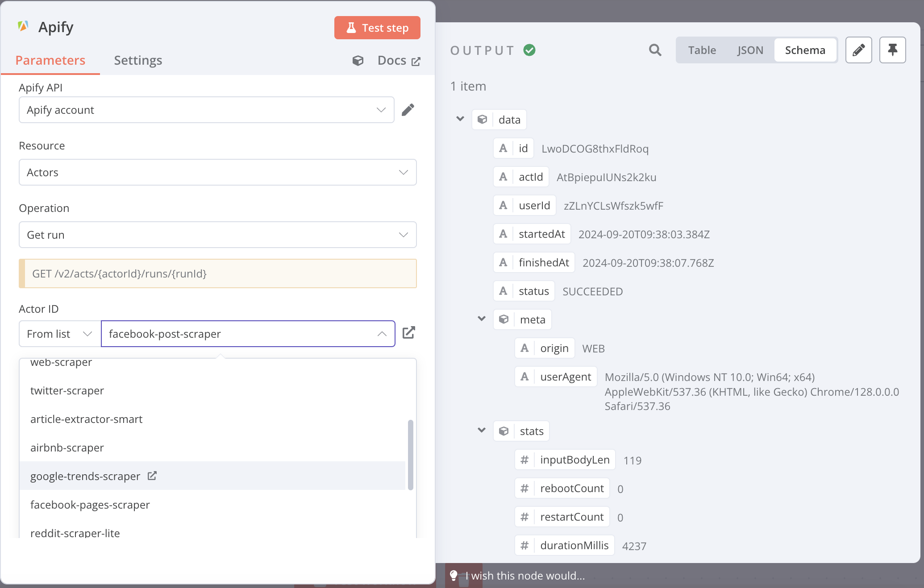Edit the Apify account credential pencil icon
This screenshot has height=588, width=924.
point(408,110)
